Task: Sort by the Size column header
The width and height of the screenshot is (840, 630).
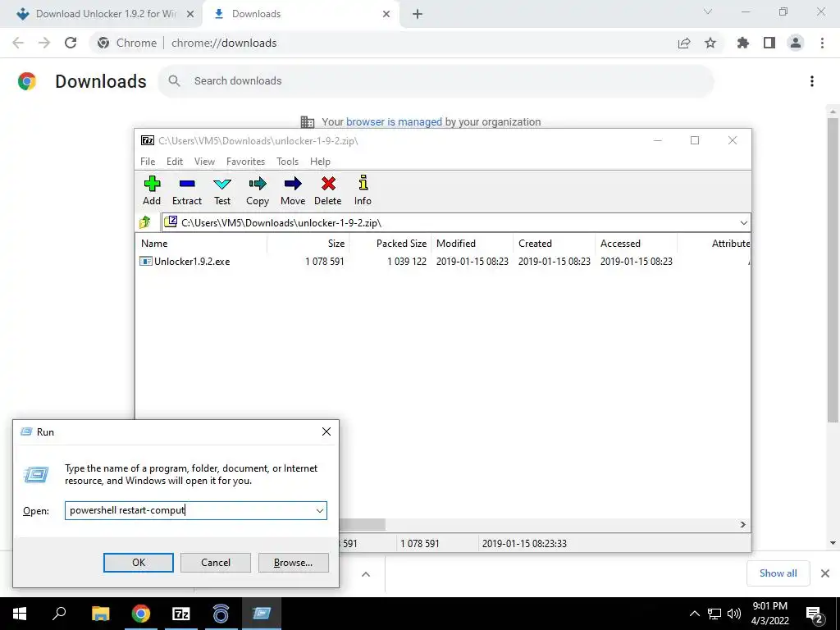Action: point(308,243)
